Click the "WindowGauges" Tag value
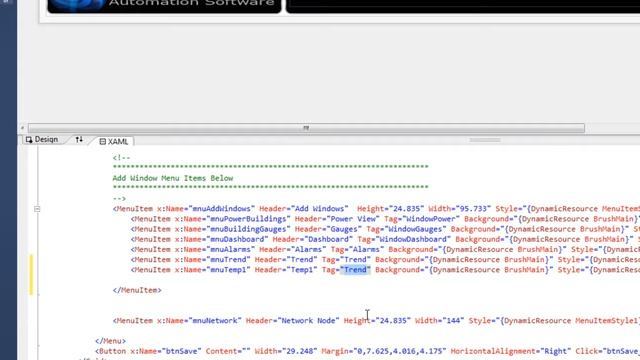Screen dimensions: 640x360 point(415,229)
